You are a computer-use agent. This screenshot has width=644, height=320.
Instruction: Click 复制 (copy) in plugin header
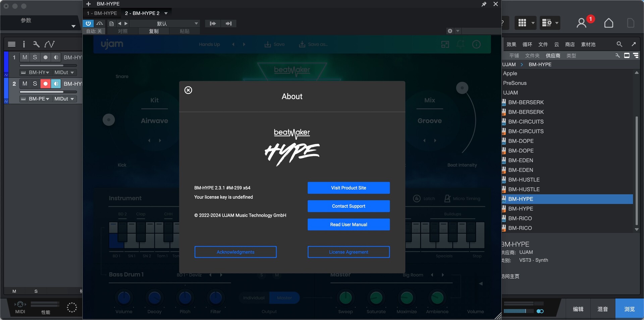tap(154, 31)
